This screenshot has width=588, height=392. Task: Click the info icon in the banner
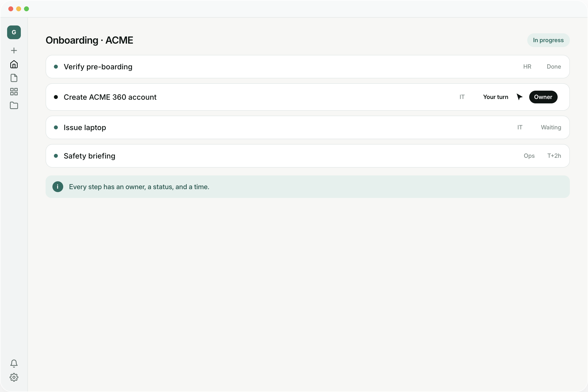[x=58, y=187]
